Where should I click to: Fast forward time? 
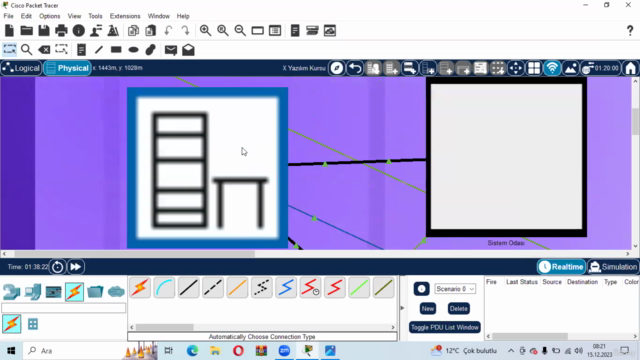pyautogui.click(x=76, y=267)
